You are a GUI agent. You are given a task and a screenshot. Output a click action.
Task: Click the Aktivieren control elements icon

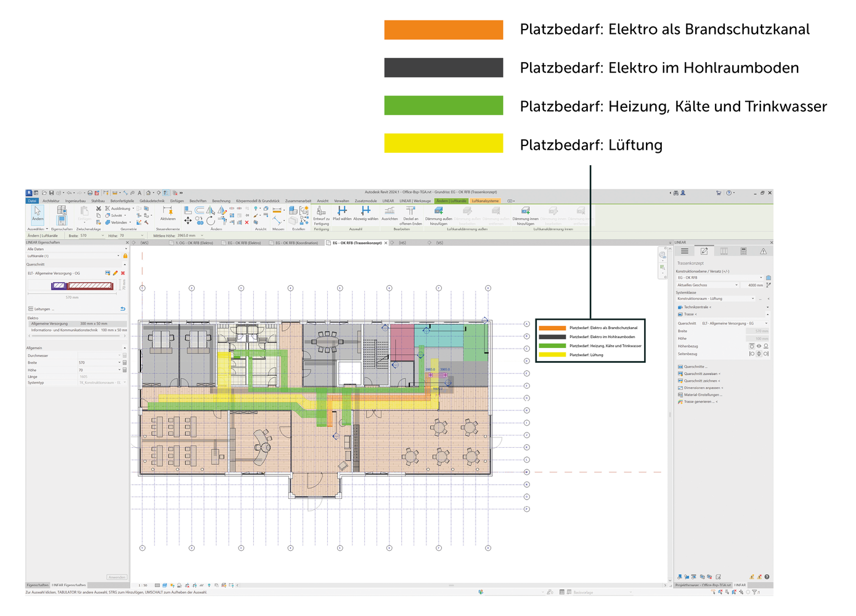pos(168,211)
